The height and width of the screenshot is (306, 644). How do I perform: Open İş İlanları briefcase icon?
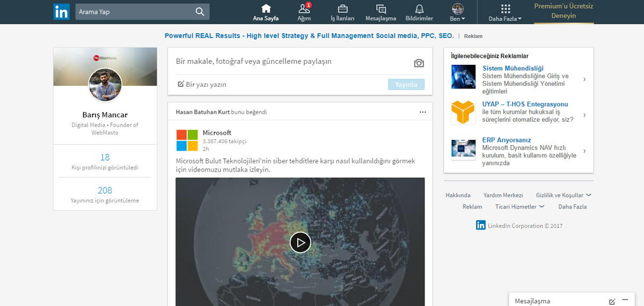click(x=342, y=9)
